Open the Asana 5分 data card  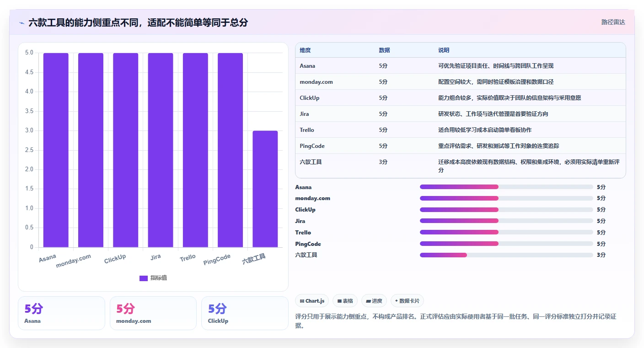pyautogui.click(x=61, y=313)
